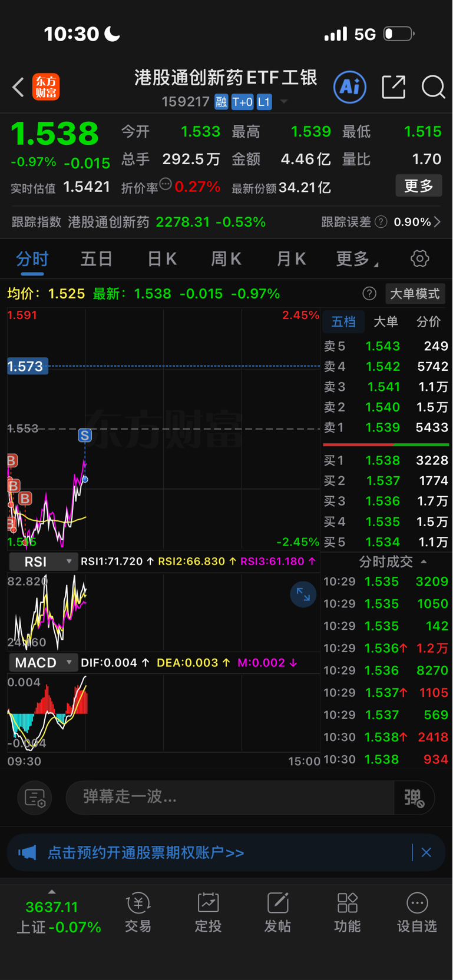Select 买5 row at 1.534
Viewport: 453px width, 980px height.
[x=386, y=542]
